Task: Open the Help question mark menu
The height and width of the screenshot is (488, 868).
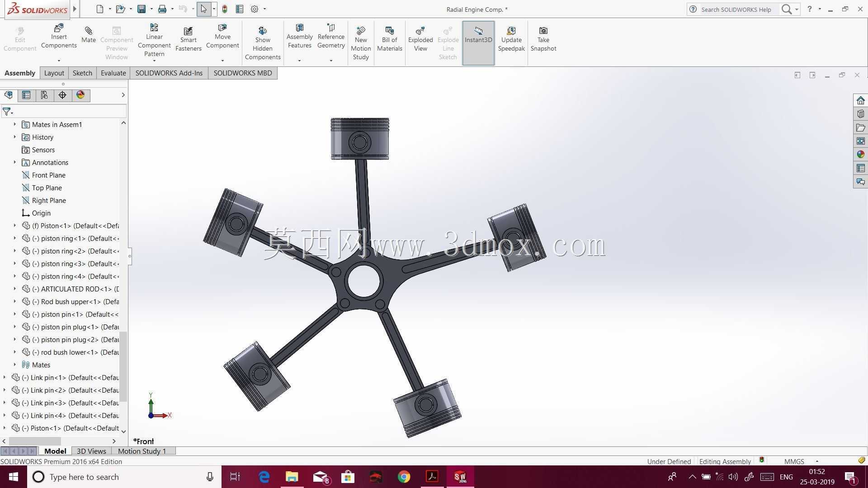Action: coord(809,9)
